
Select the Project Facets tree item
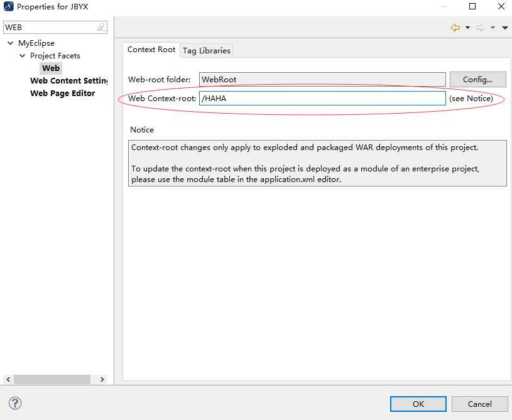click(55, 56)
